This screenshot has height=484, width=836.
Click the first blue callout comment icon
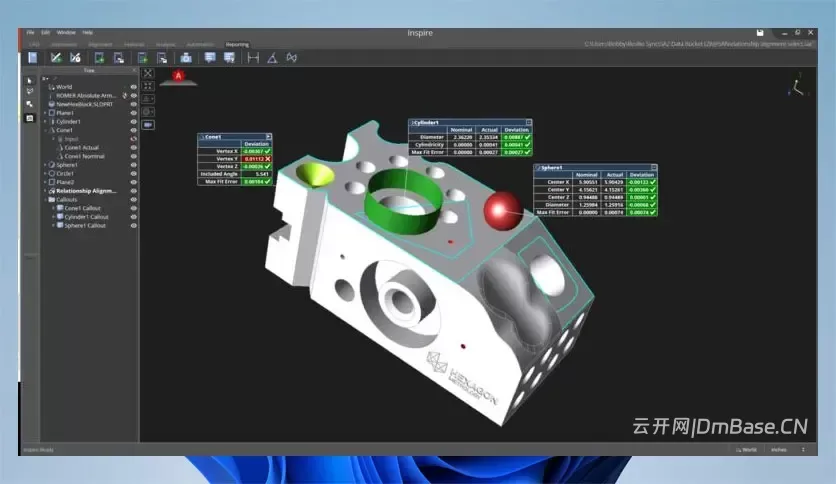(210, 58)
